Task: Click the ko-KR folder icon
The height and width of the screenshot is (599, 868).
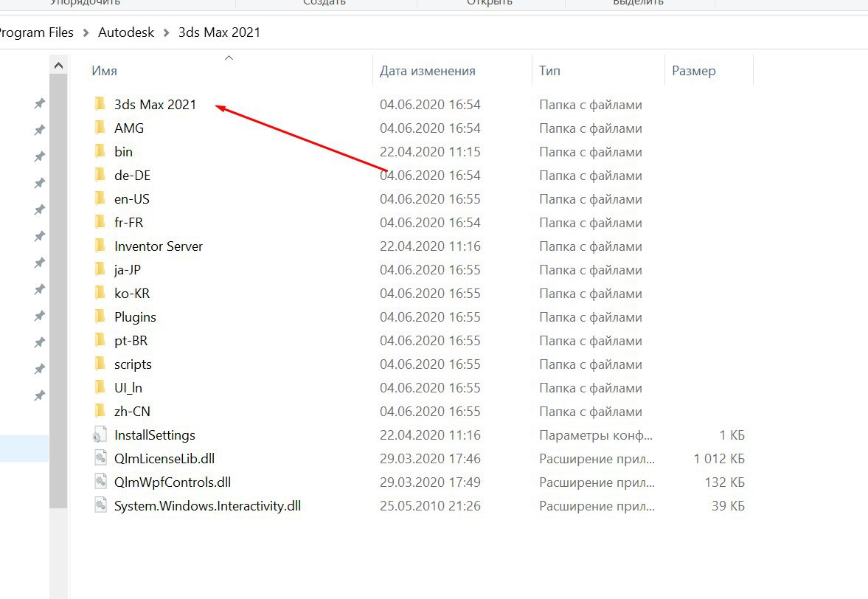Action: tap(100, 293)
